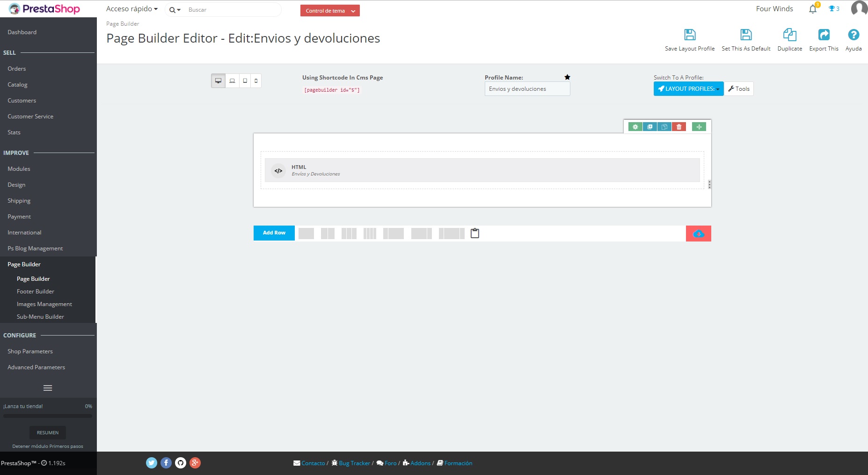
Task: Click the row's vertical dots handle
Action: tap(709, 184)
